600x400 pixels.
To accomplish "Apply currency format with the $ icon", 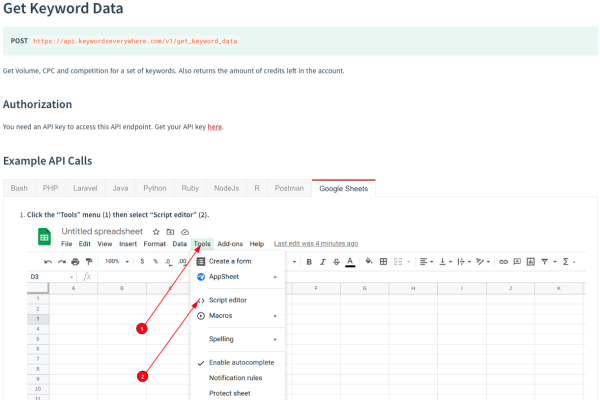I will pos(142,261).
